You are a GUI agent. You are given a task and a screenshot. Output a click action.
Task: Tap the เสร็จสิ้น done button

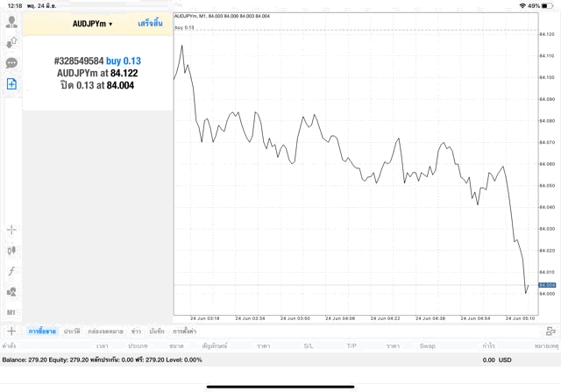pos(150,24)
